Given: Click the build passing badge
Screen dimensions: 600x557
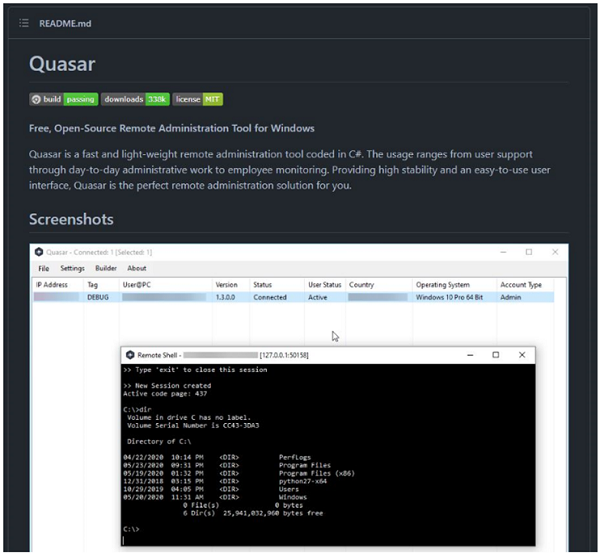Looking at the screenshot, I should coord(64,99).
